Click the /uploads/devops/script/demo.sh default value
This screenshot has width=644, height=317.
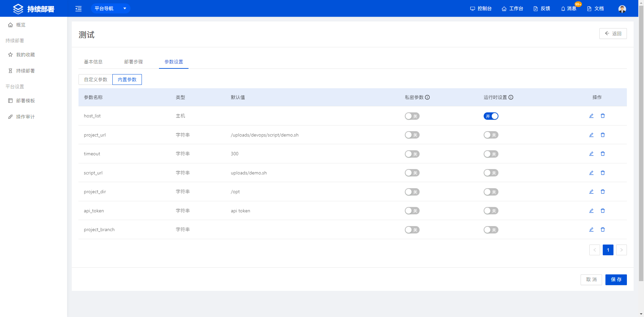click(x=265, y=135)
